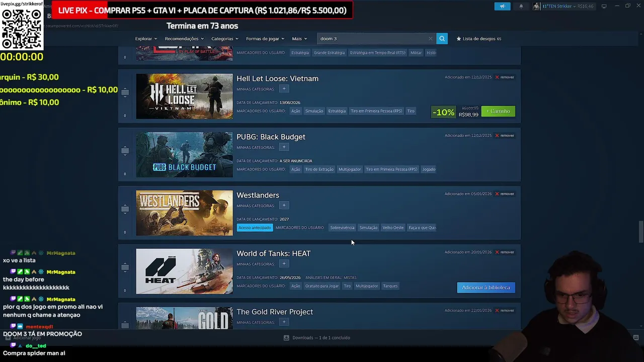Screen dimensions: 644x362
Task: Click the Grande Estratégia tag
Action: (329, 53)
